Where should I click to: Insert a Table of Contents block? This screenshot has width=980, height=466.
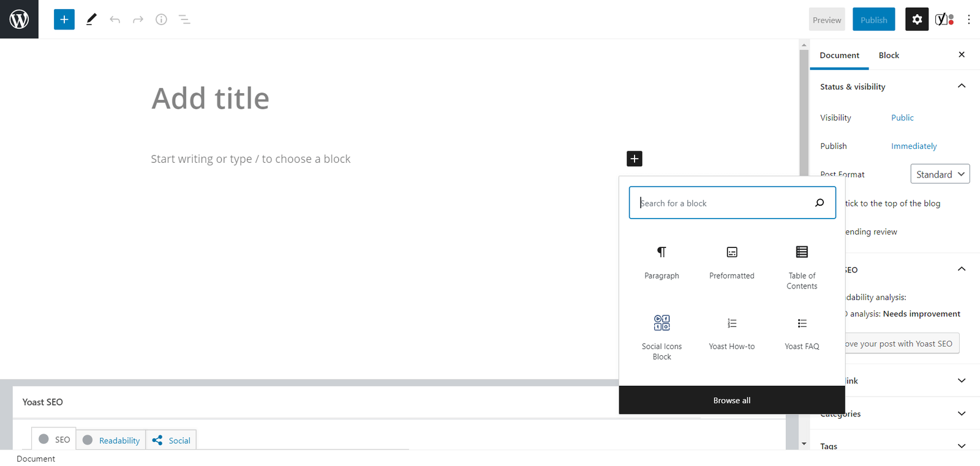[802, 267]
